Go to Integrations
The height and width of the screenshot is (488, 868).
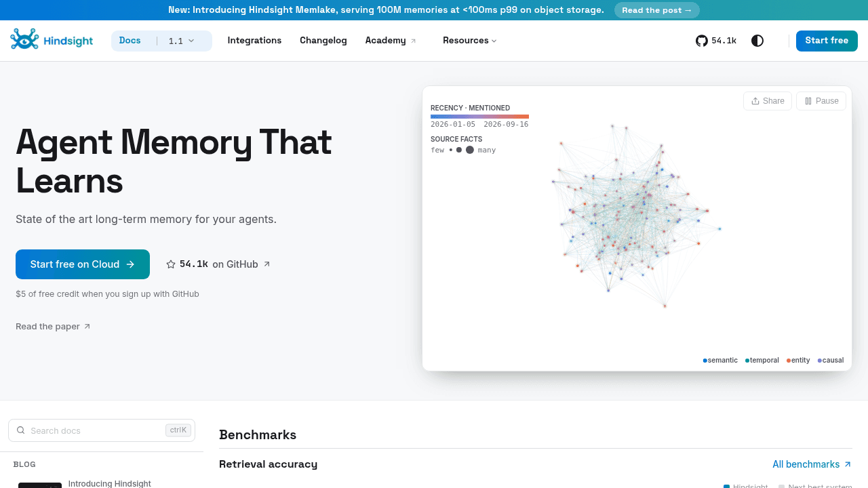(x=254, y=41)
